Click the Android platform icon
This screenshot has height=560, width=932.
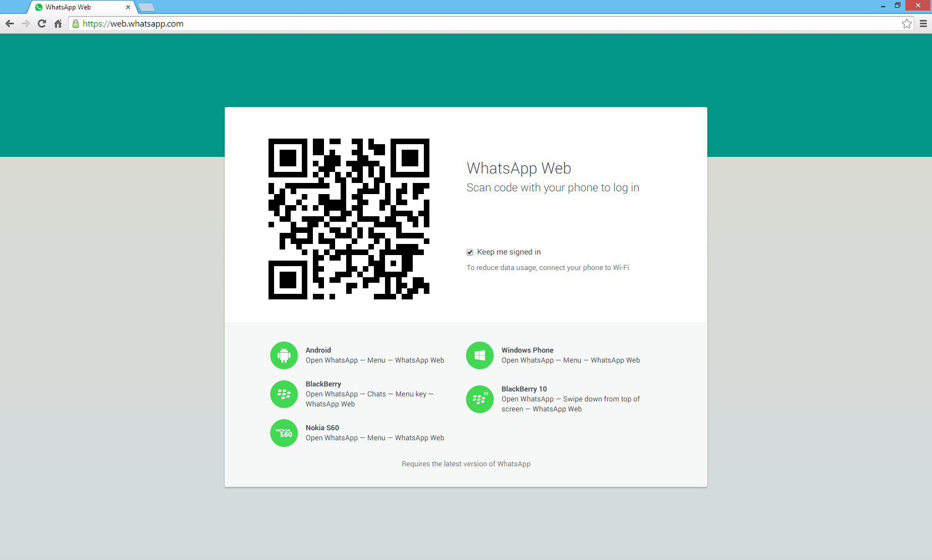tap(284, 355)
